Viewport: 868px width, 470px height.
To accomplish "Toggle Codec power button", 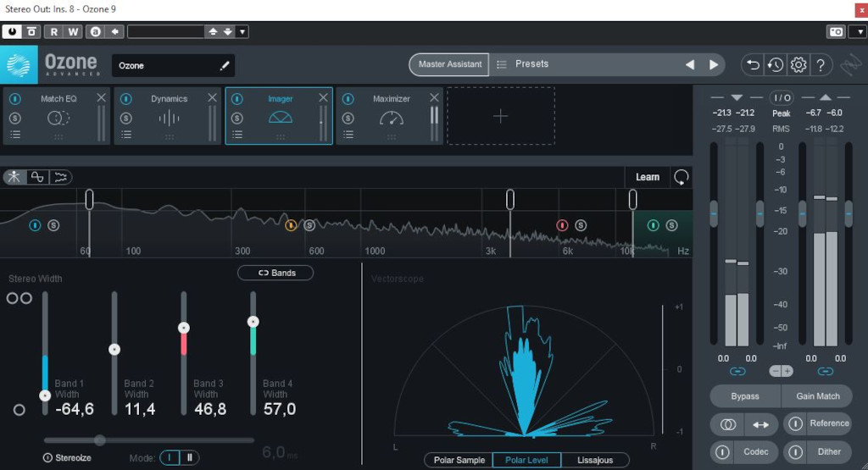I will pyautogui.click(x=722, y=451).
